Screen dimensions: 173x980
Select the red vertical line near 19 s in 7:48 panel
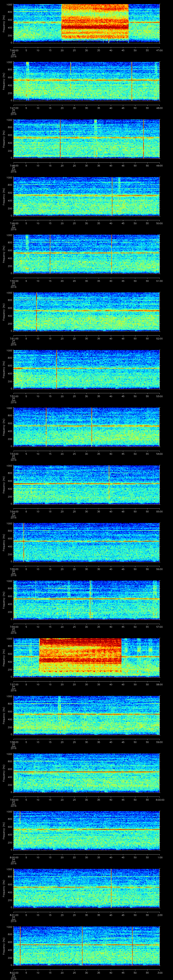tap(60, 139)
